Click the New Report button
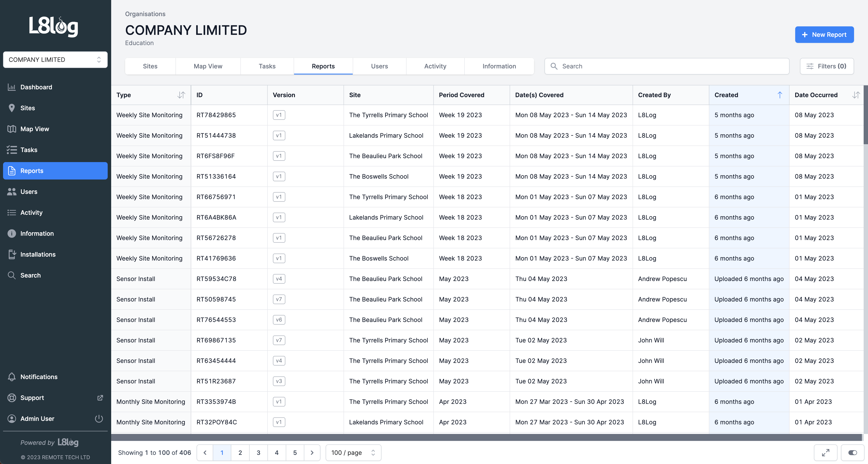The height and width of the screenshot is (464, 868). coord(824,35)
